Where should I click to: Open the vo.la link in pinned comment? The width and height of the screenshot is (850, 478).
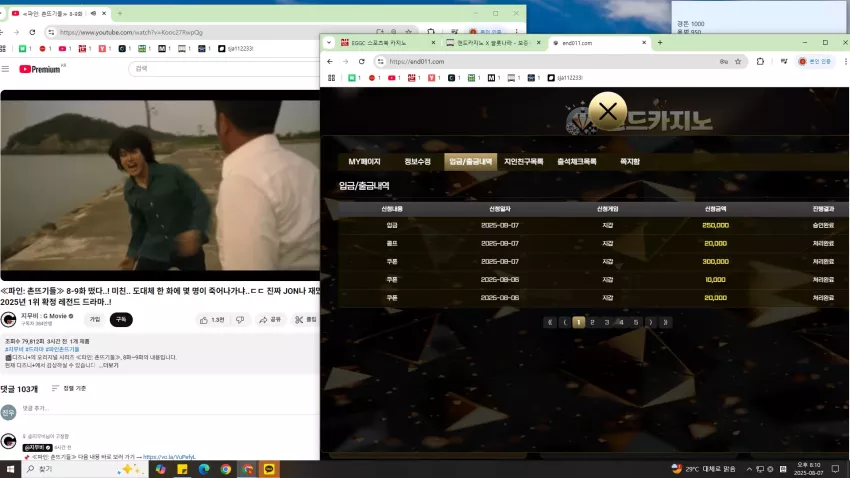click(x=169, y=457)
